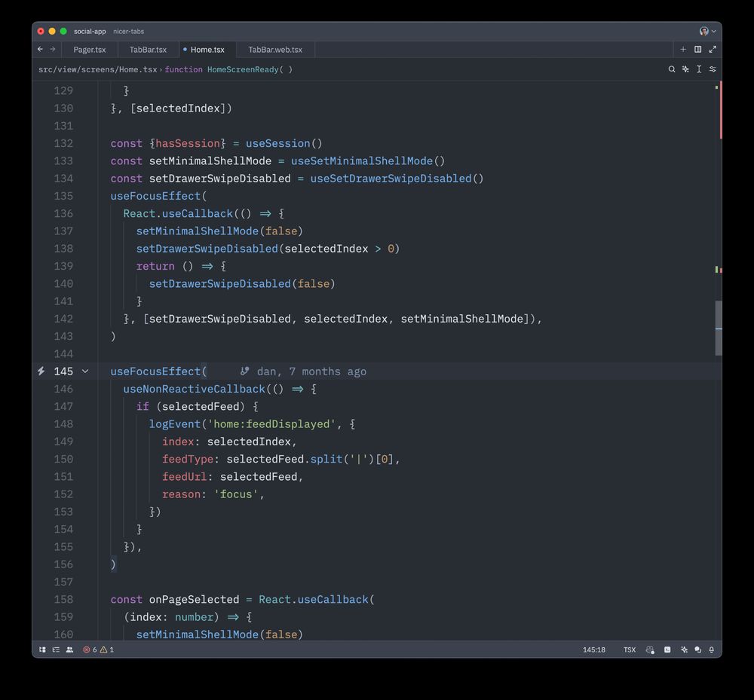
Task: Click useSession call on line 132
Action: (277, 143)
